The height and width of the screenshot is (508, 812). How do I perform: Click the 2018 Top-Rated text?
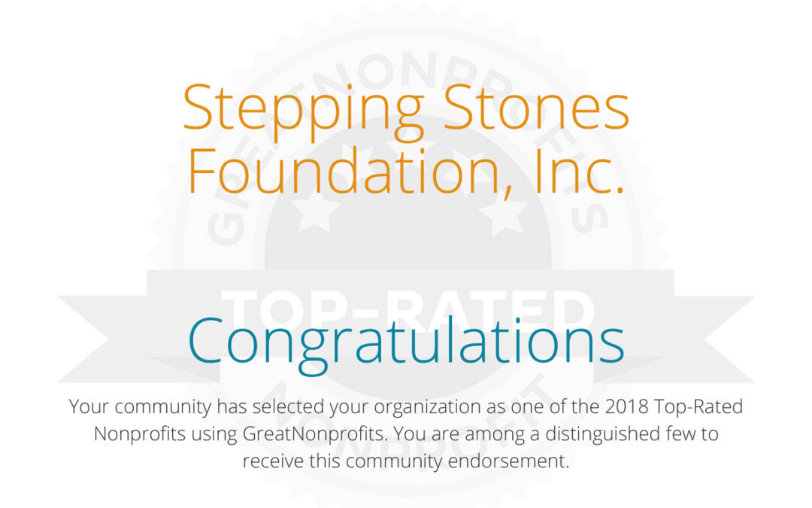(674, 407)
